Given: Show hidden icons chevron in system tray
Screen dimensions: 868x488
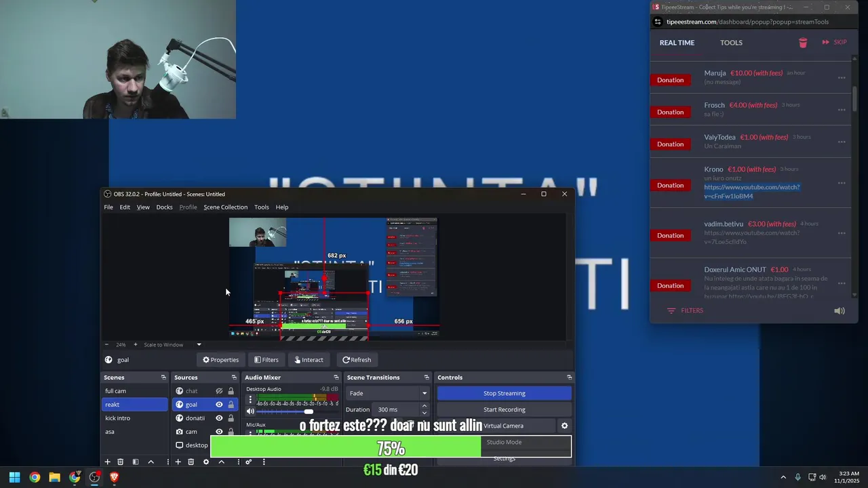Looking at the screenshot, I should tap(783, 477).
